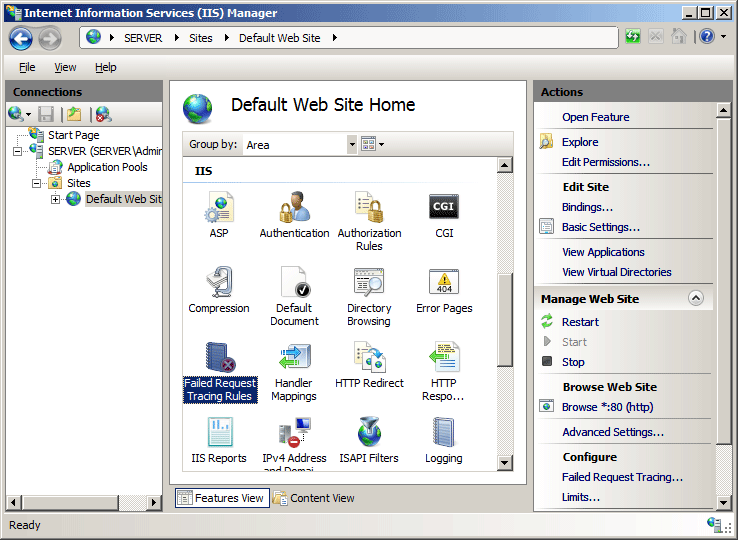Viewport: 738px width, 540px height.
Task: Open IPv4 Address and Domain feature
Action: [294, 443]
